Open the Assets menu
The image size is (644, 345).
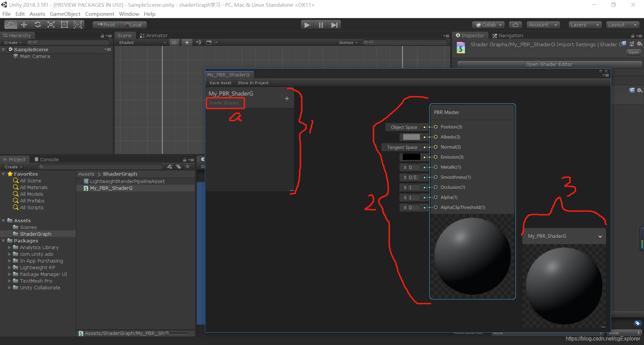(x=37, y=14)
